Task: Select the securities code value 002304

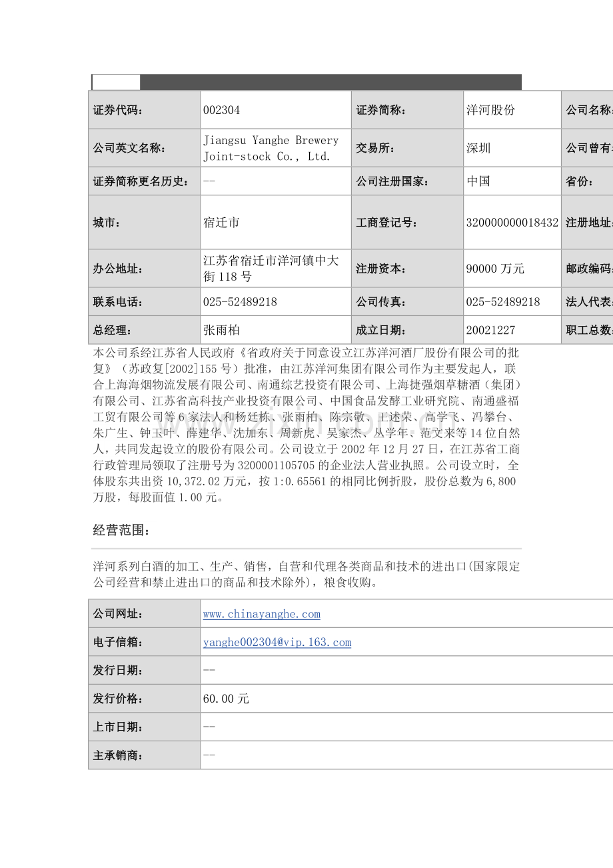Action: (221, 110)
